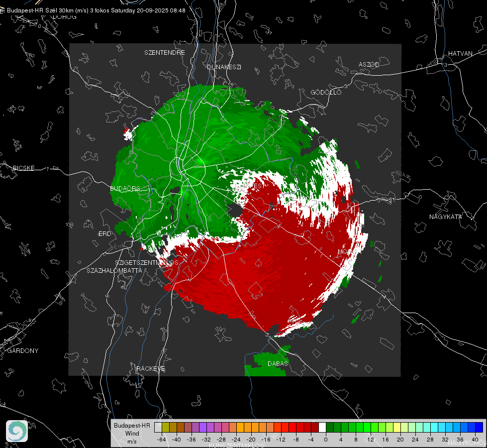The image size is (487, 448).
Task: Select the GÖDÖLLŐ map label
Action: (326, 92)
